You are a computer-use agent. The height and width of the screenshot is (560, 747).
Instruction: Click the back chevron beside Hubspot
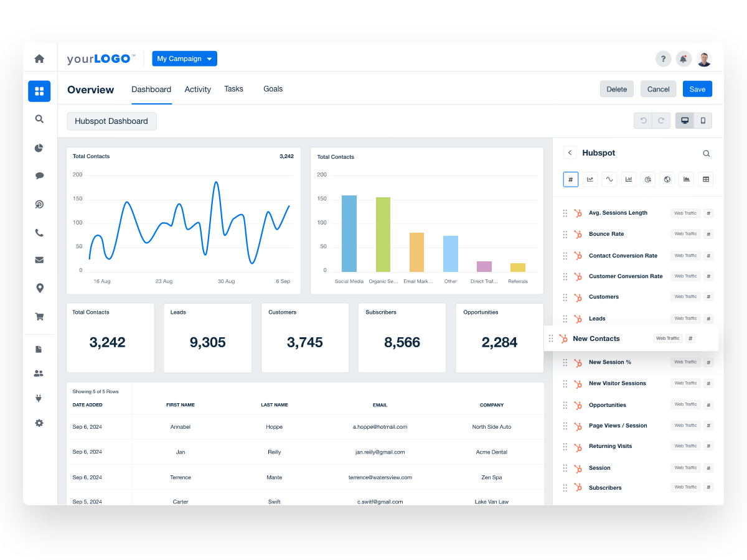[570, 152]
